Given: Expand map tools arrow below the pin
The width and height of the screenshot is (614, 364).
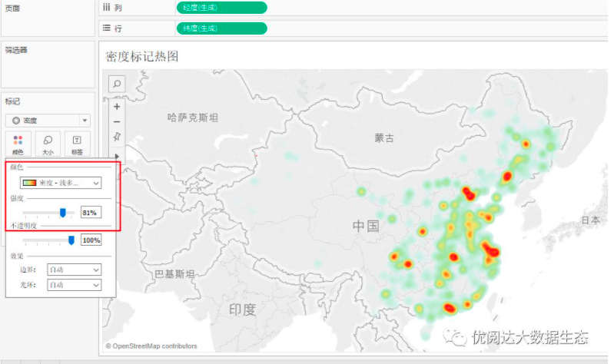Looking at the screenshot, I should pyautogui.click(x=117, y=155).
